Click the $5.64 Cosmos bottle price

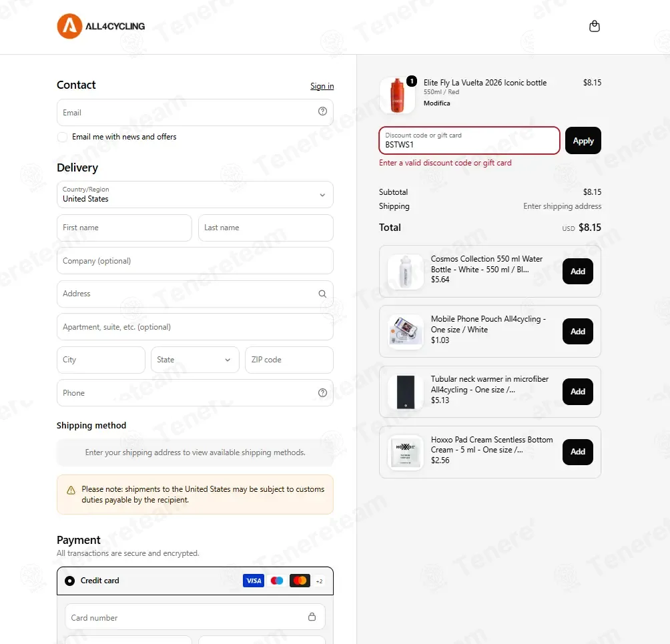coord(440,280)
